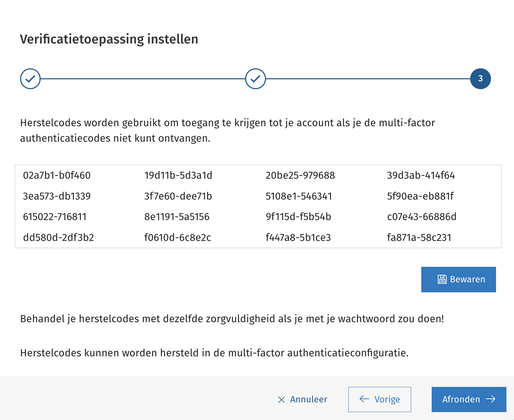Image resolution: width=514 pixels, height=420 pixels.
Task: Click the Bewaren button to save recovery codes
Action: coord(458,279)
